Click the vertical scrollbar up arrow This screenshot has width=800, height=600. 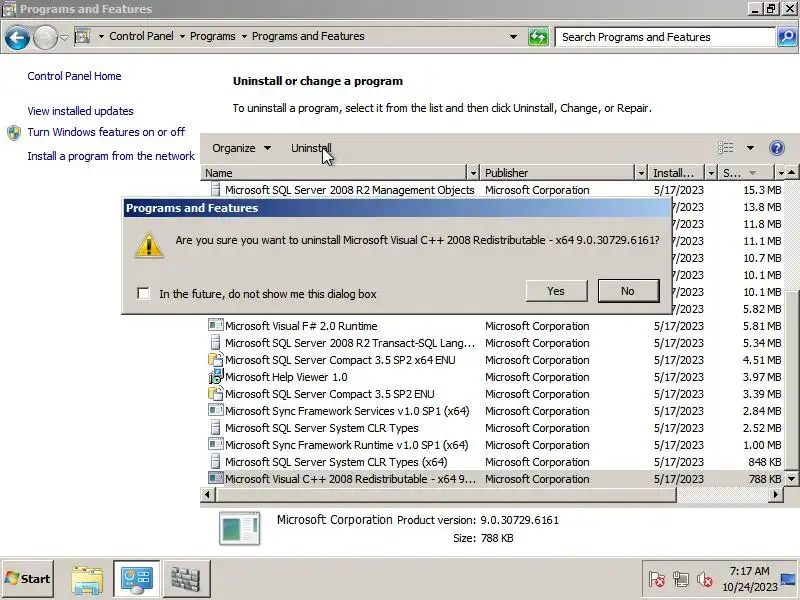(x=791, y=173)
